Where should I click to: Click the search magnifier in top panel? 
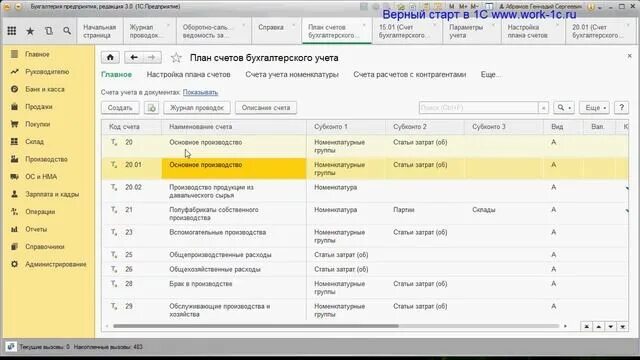67,31
